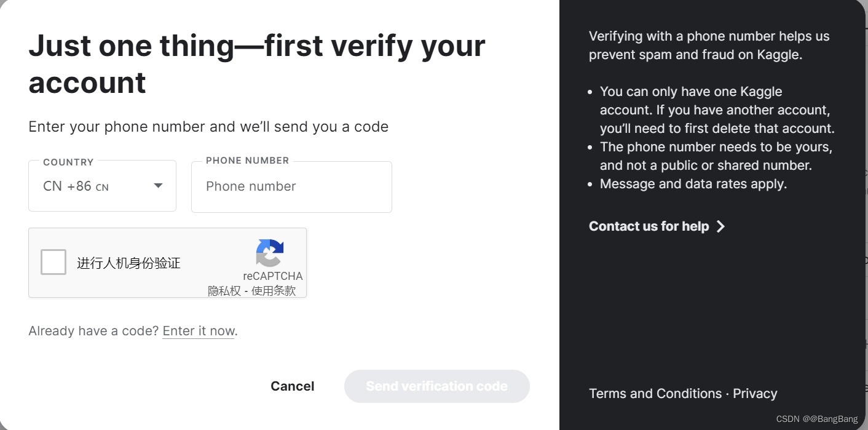The image size is (868, 430).
Task: Click the Send verification code button
Action: (436, 386)
